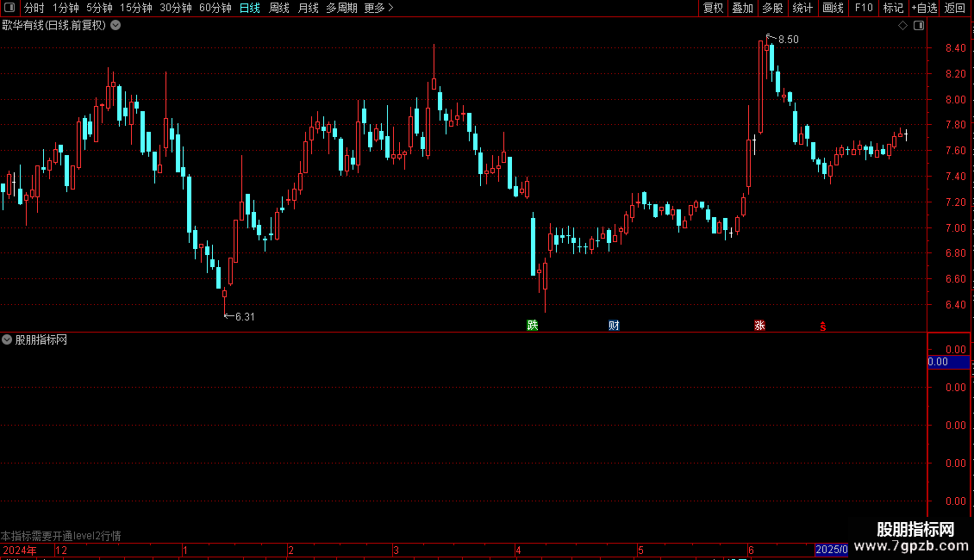
Task: Click the month 6 axis marker
Action: pyautogui.click(x=751, y=550)
